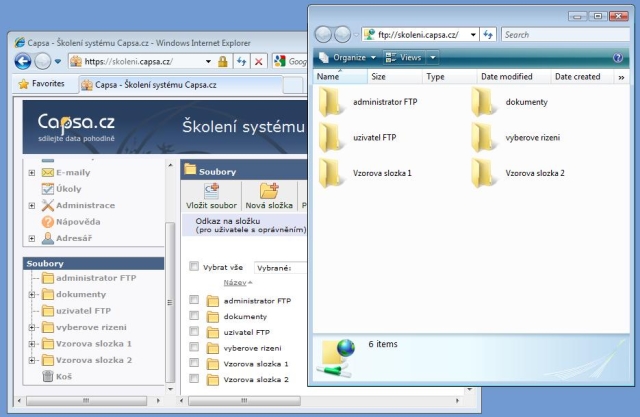Check the uzivatel FTP row checkbox
This screenshot has height=417, width=640.
pyautogui.click(x=194, y=331)
